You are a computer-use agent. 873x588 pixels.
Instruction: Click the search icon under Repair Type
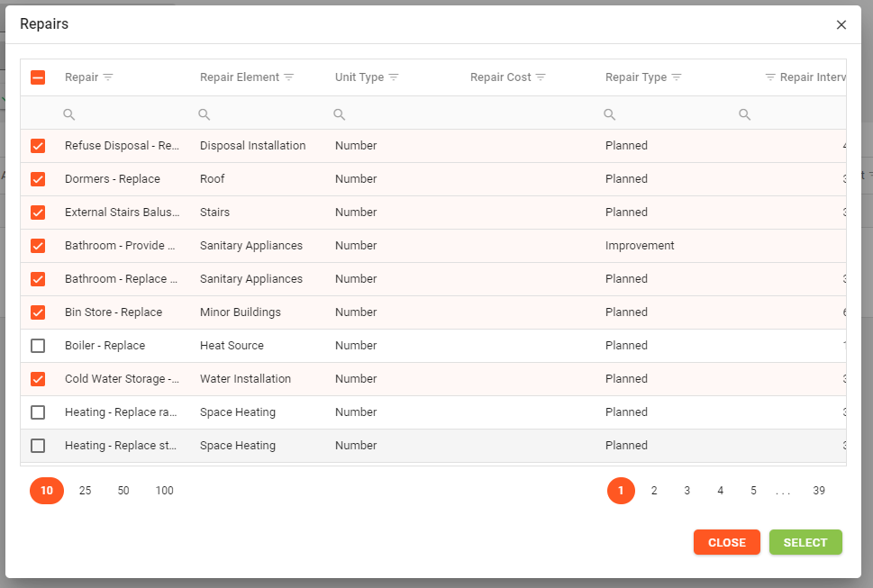(x=610, y=114)
